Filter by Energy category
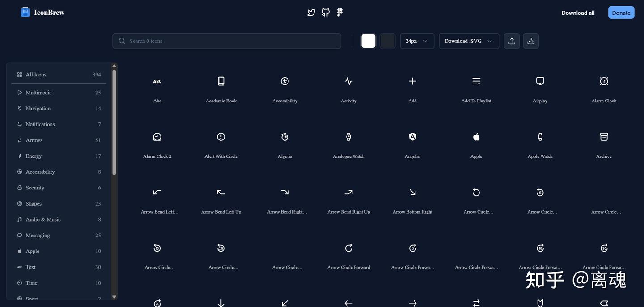The height and width of the screenshot is (307, 644). pos(59,156)
